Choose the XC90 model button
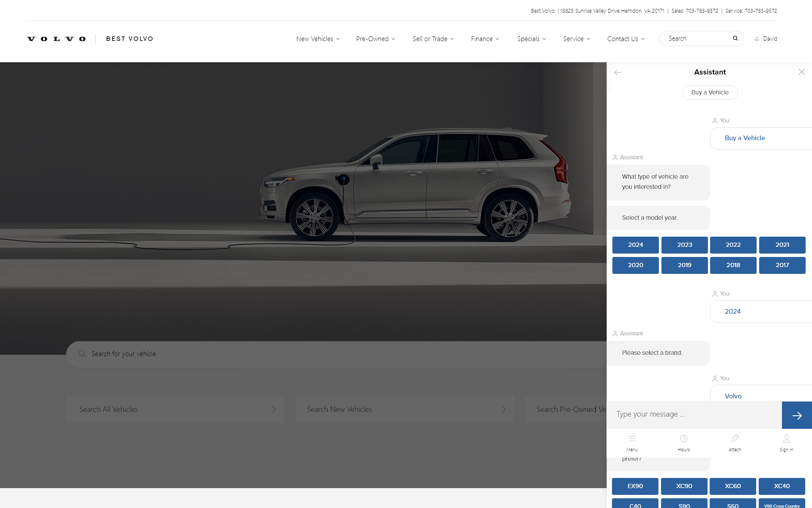Viewport: 812px width, 508px height. [684, 486]
